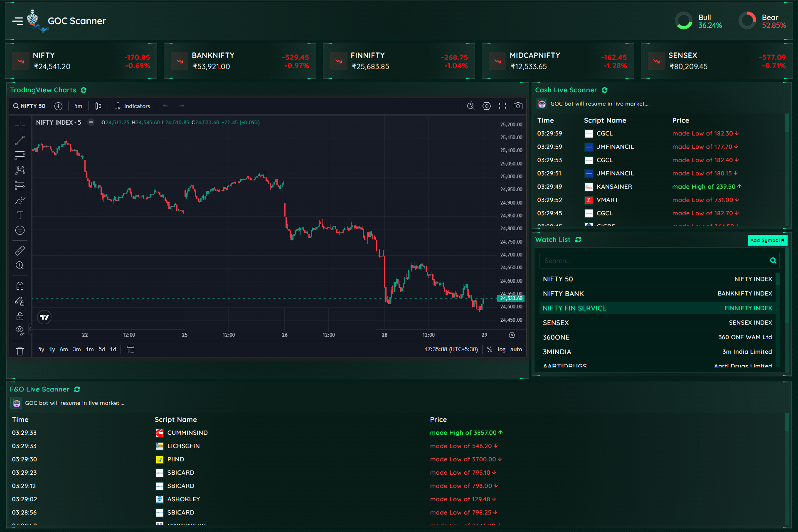
Task: Click the TradingView logo on chart
Action: 44,317
